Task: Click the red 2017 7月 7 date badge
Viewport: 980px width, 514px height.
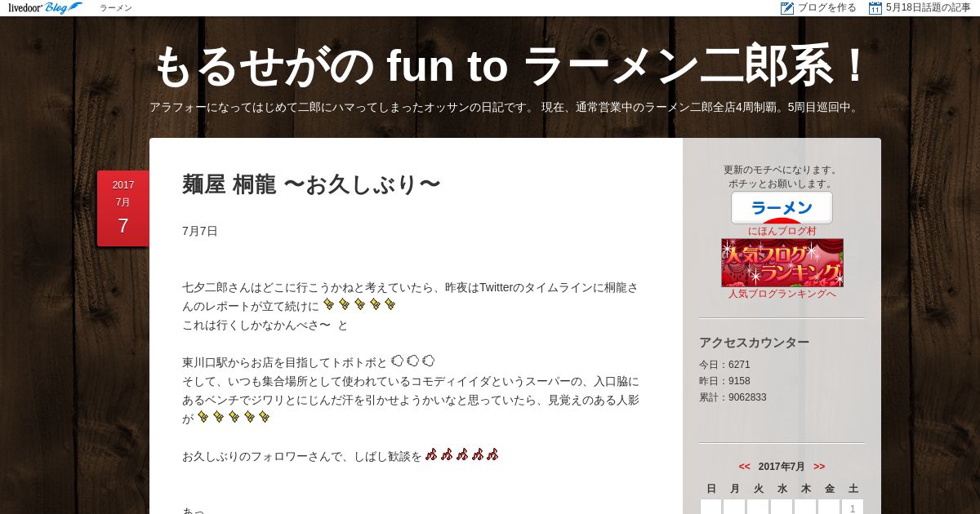Action: (123, 208)
